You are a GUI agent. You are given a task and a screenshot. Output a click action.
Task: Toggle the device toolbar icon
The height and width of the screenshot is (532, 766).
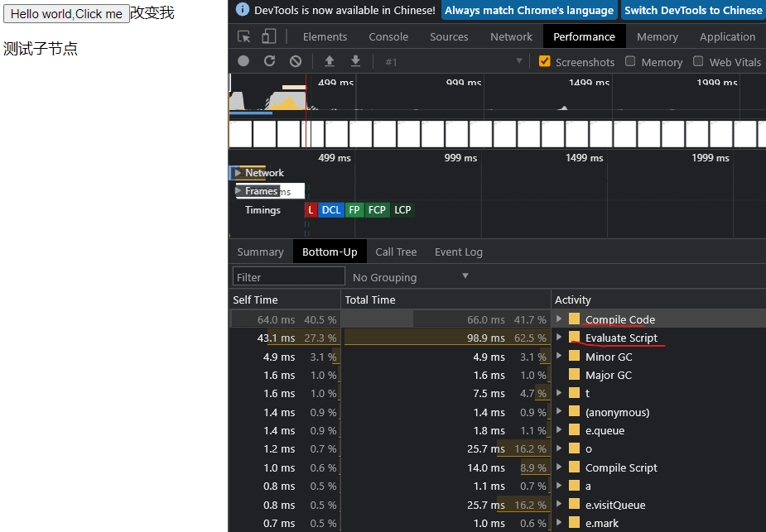click(x=268, y=37)
